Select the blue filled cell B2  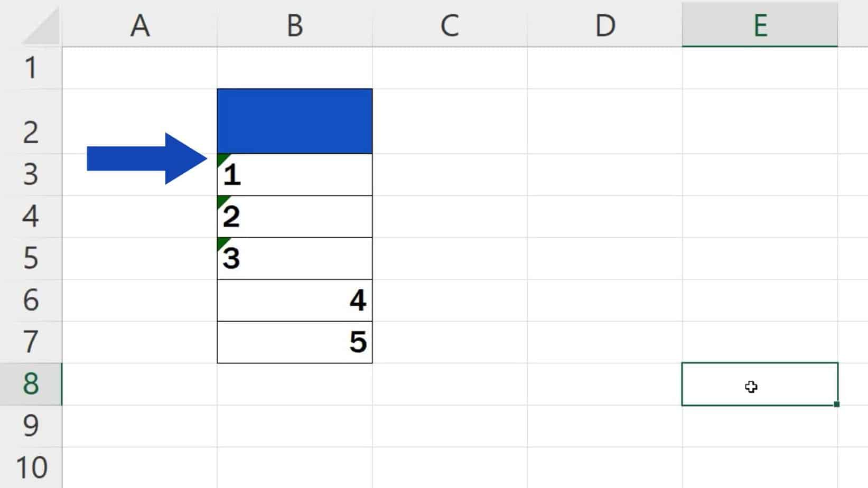pyautogui.click(x=294, y=120)
